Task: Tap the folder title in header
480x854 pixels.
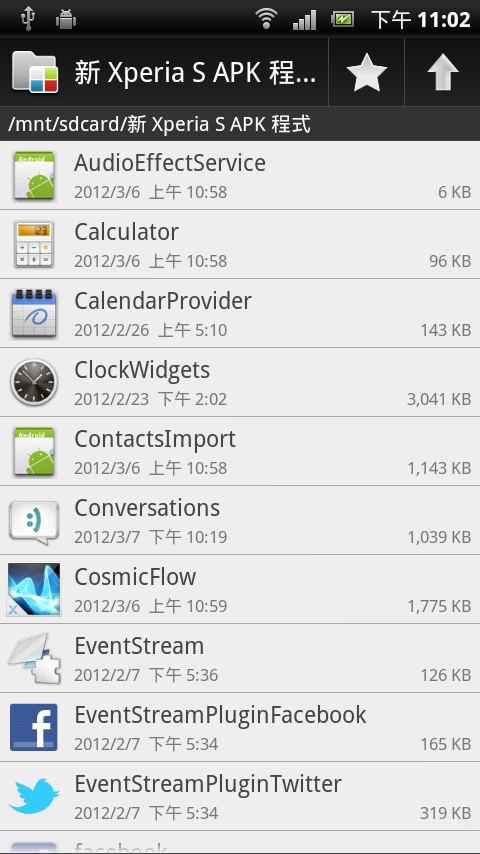Action: tap(195, 73)
